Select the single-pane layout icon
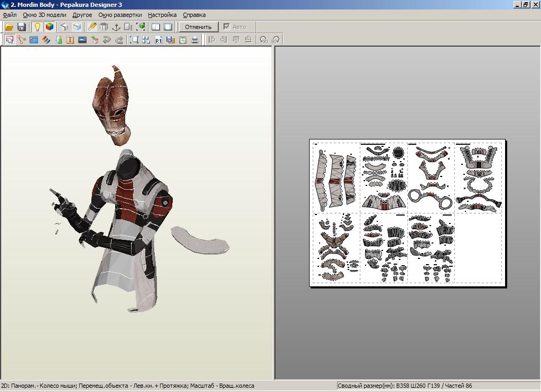Viewport: 541px width, 392px height. point(168,27)
